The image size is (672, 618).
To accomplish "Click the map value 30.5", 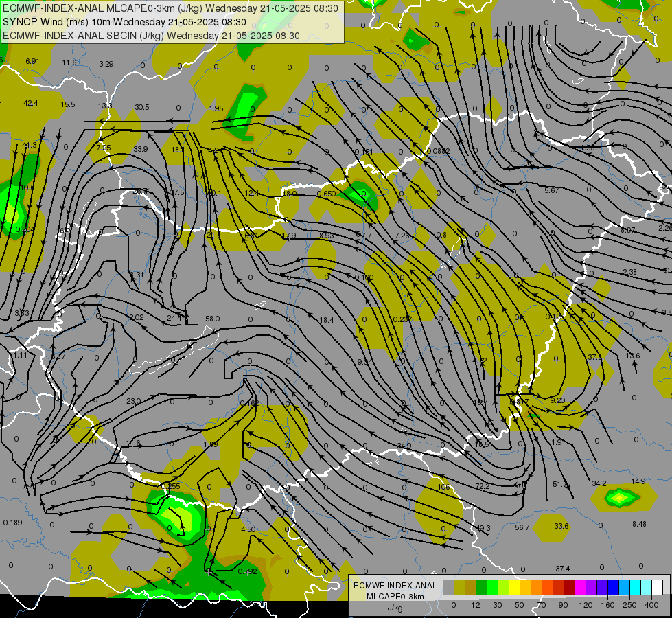I will point(142,107).
